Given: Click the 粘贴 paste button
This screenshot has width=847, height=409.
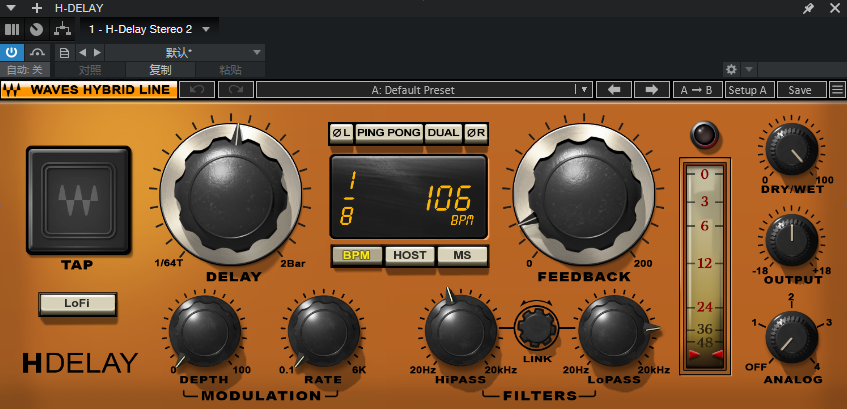Looking at the screenshot, I should coord(231,70).
